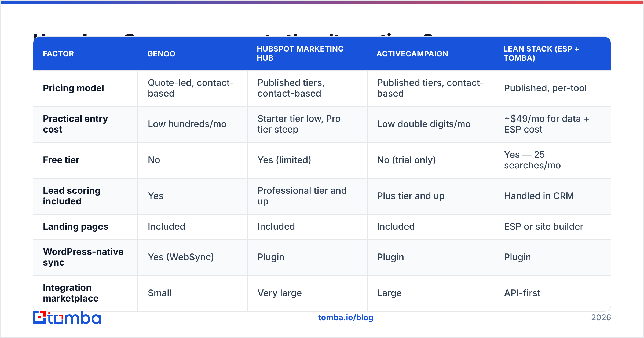Select the Landing pages row label
This screenshot has height=338, width=644.
click(75, 227)
